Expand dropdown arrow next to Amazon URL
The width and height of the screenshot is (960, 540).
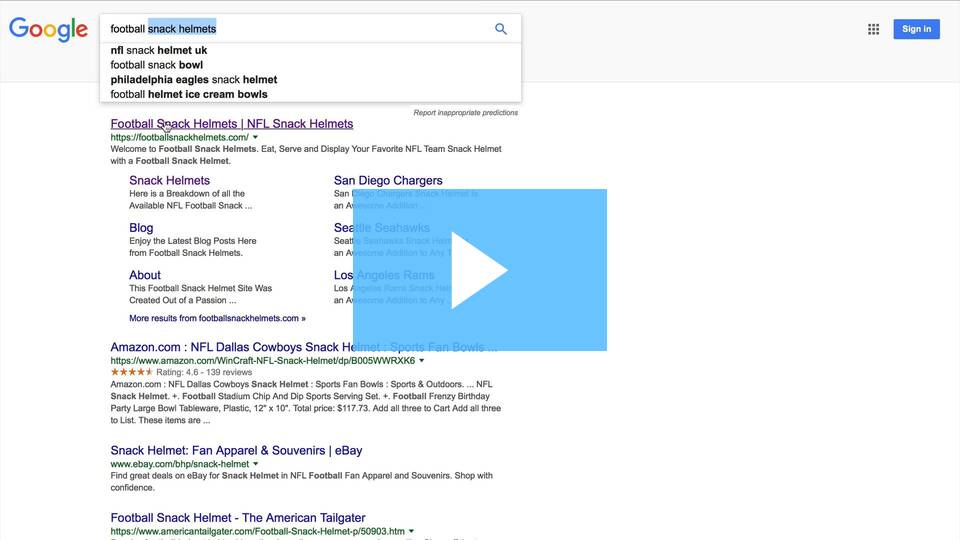(421, 361)
